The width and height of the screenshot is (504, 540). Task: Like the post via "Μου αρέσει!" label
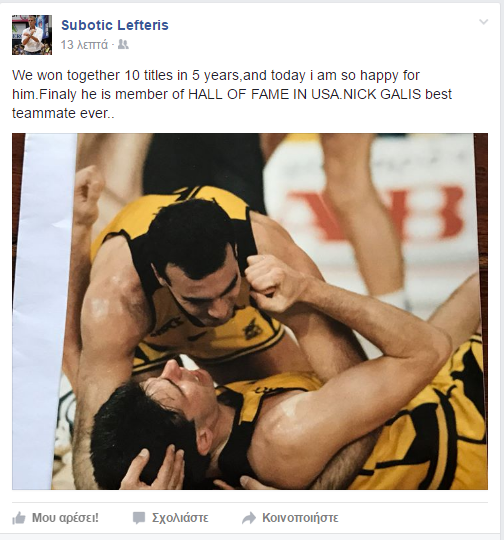[x=65, y=518]
